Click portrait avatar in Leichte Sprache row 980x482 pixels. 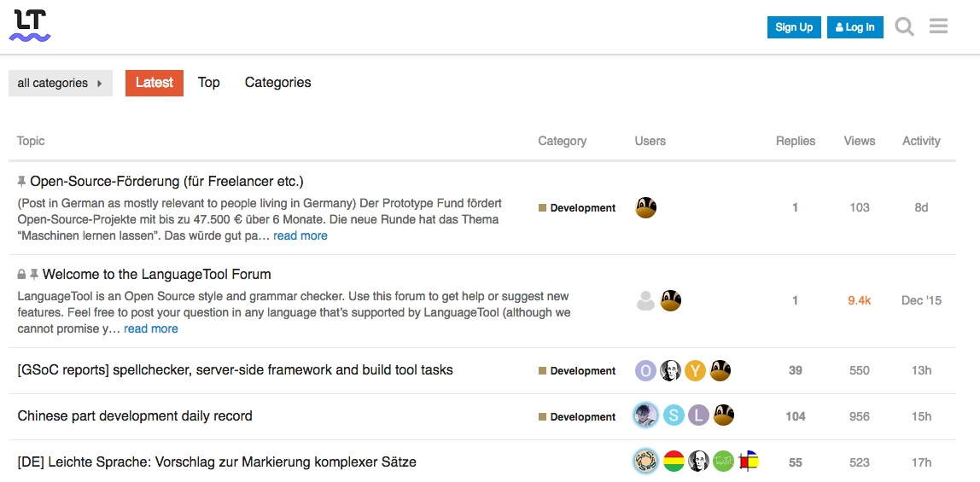(x=699, y=462)
